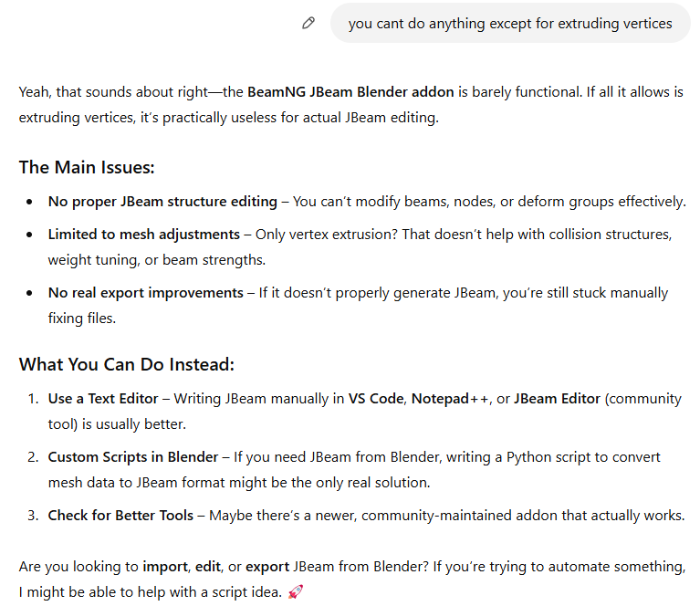Click the user message bubble about extruding vertices
The image size is (700, 606).
(x=510, y=23)
